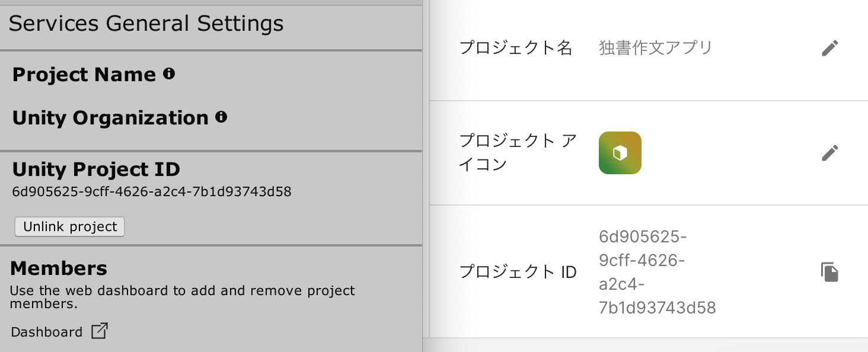Click the pencil icon beside プロジェクト アイコン

click(x=830, y=152)
